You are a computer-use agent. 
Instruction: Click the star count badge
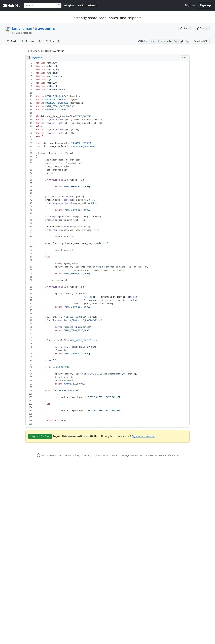click(x=190, y=28)
